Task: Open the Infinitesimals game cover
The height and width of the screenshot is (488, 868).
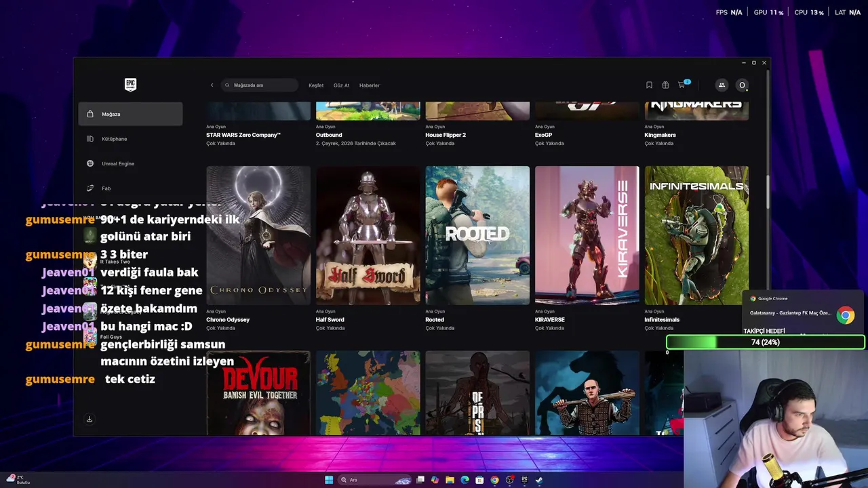Action: click(697, 235)
